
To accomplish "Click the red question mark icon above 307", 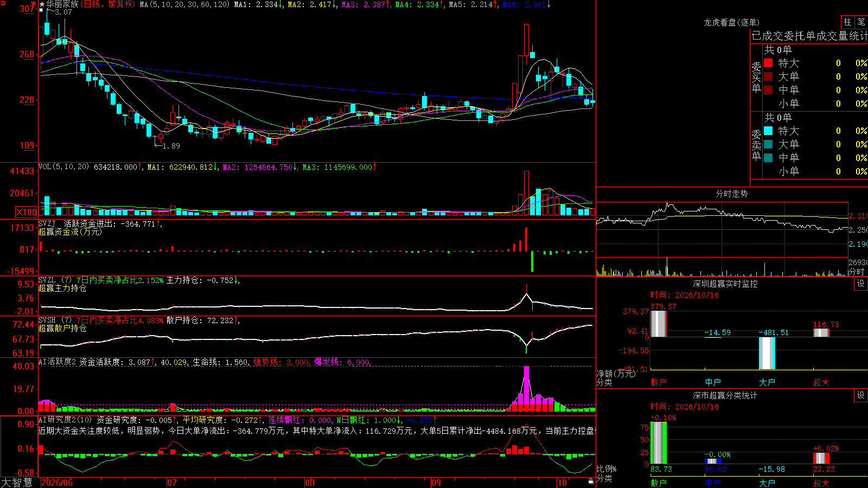I will point(33,4).
